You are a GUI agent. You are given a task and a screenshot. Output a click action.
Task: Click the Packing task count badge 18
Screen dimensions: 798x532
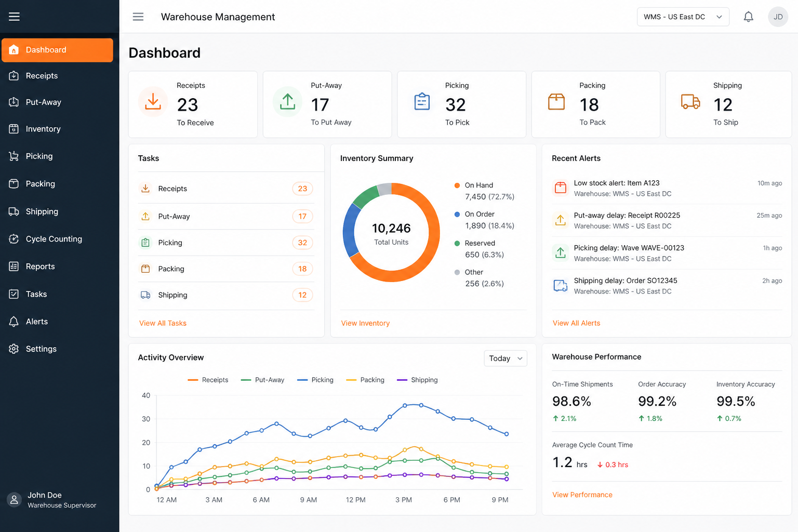(302, 269)
